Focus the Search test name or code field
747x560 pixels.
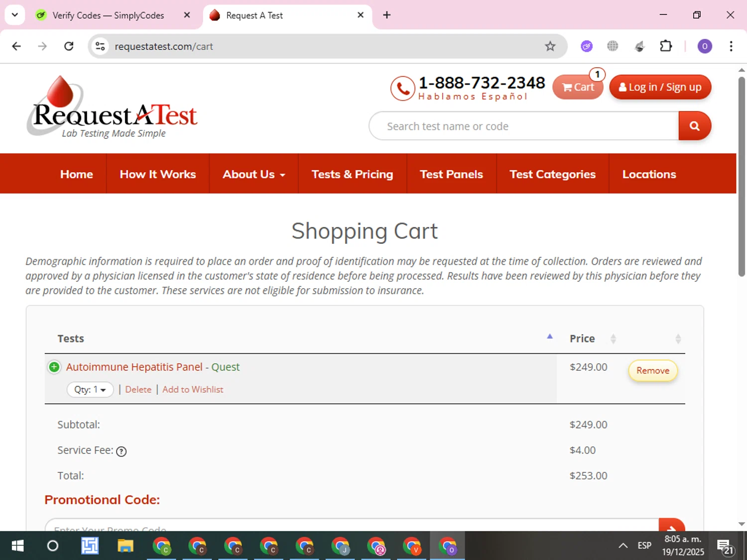click(524, 126)
